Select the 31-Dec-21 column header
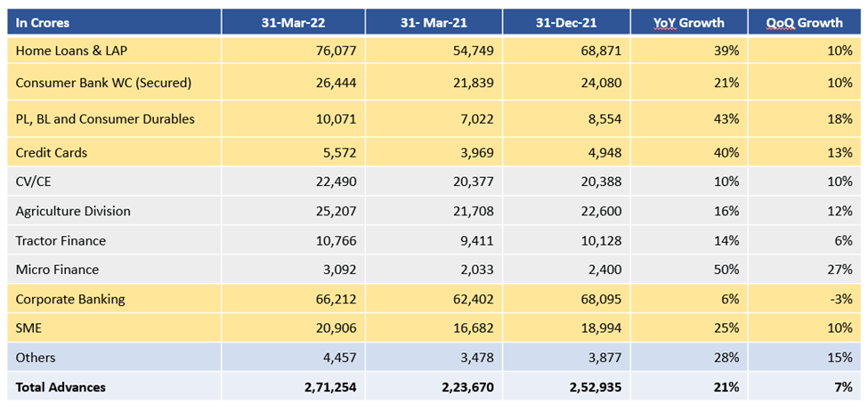This screenshot has width=868, height=404. [566, 22]
